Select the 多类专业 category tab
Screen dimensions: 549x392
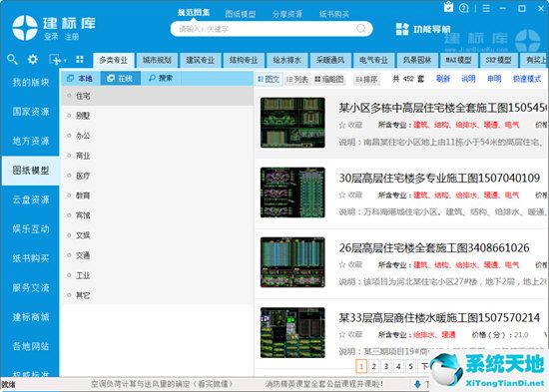(x=114, y=60)
